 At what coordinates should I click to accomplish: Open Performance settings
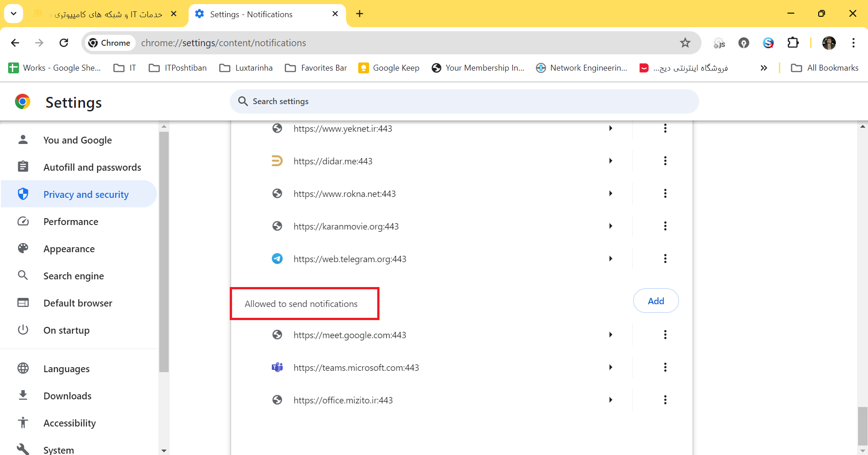pos(79,221)
